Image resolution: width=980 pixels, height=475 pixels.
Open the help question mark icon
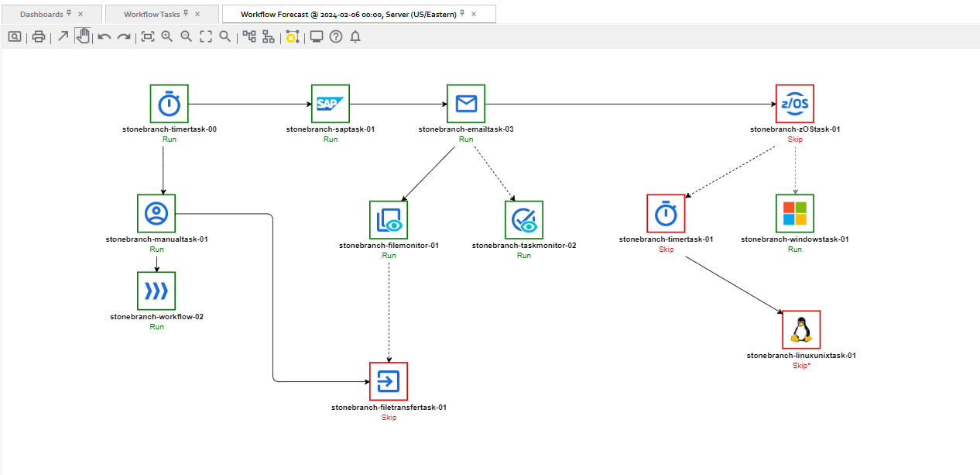pos(336,36)
